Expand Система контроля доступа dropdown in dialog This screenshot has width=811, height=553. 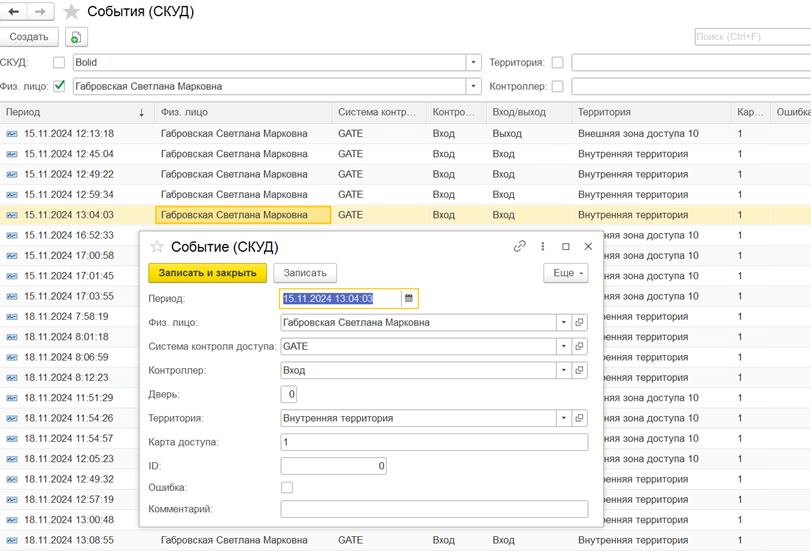coord(564,346)
